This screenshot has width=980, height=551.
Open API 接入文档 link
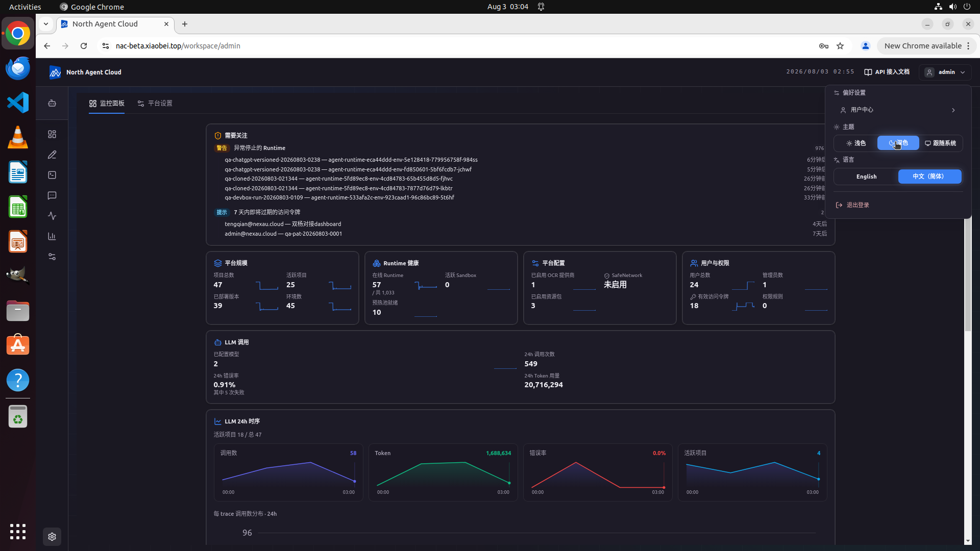pos(887,72)
